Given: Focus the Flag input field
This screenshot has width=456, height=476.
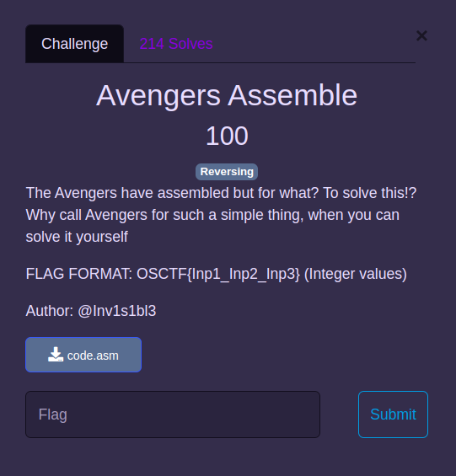Looking at the screenshot, I should (173, 414).
